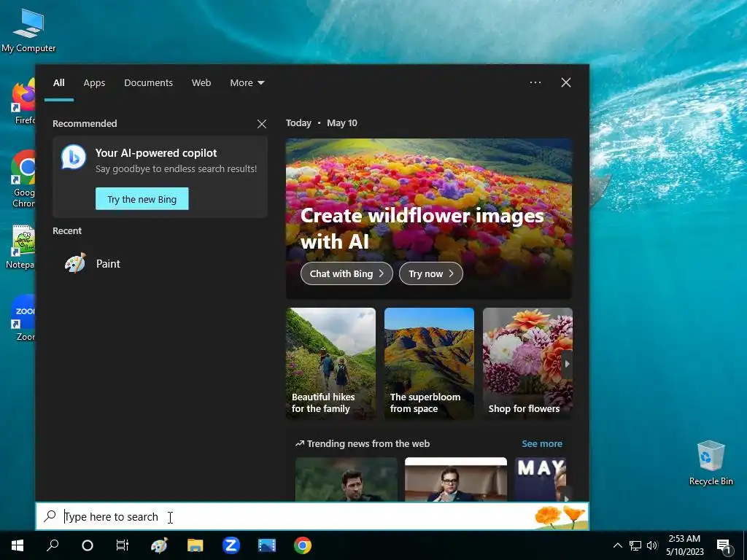Select the My Computer desktop icon
747x560 pixels.
(28, 31)
